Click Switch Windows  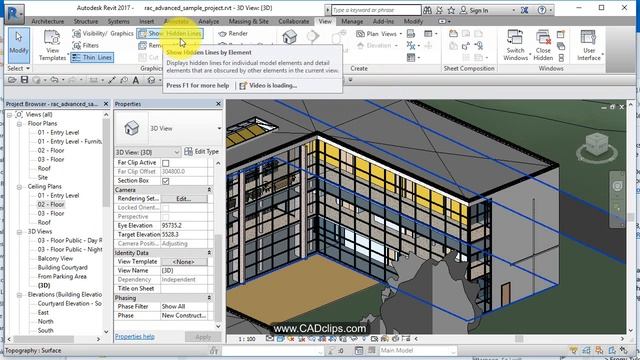point(515,45)
